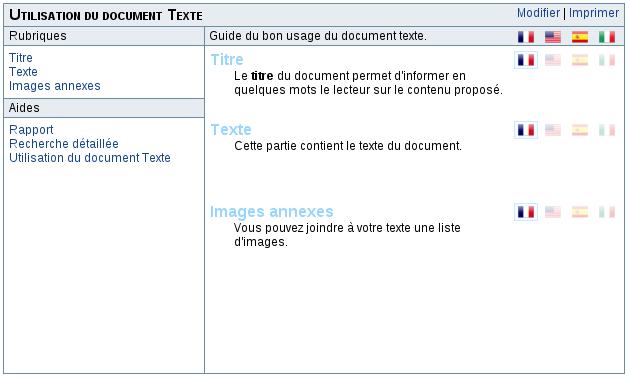Select US flag for Images annexes section
This screenshot has height=378, width=630.
552,212
